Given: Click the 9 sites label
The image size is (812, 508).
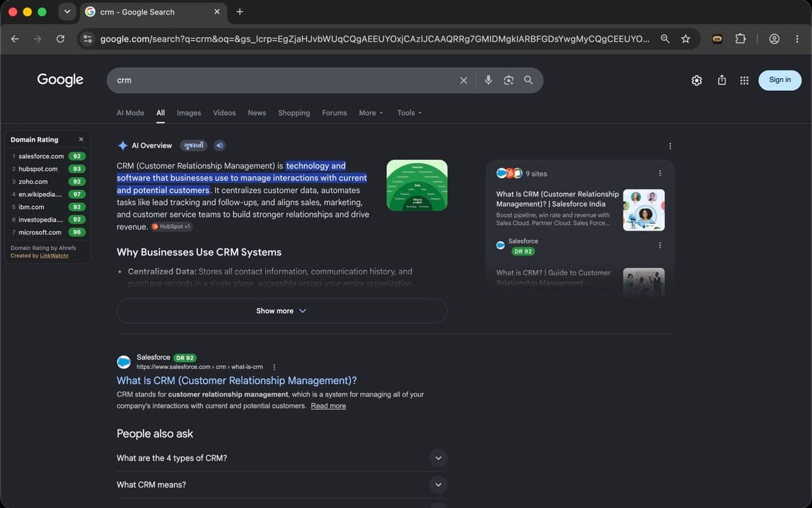Looking at the screenshot, I should [x=536, y=173].
